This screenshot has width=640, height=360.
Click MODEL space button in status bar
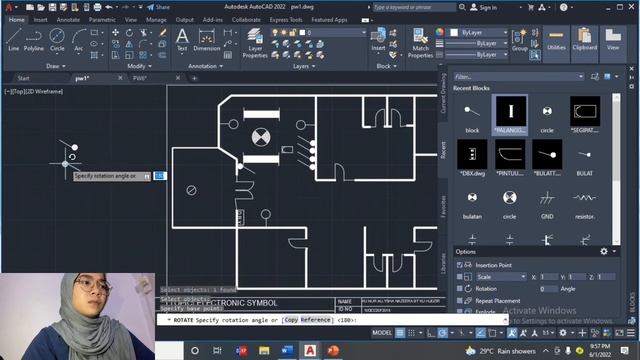[x=382, y=333]
